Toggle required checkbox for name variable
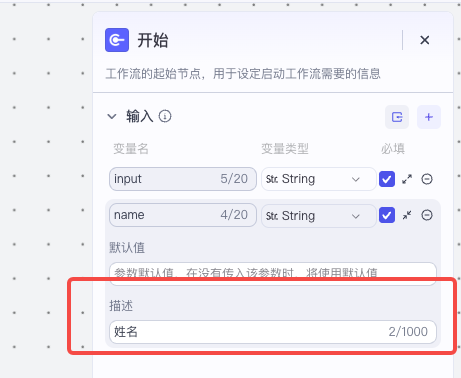This screenshot has height=378, width=461. [387, 215]
